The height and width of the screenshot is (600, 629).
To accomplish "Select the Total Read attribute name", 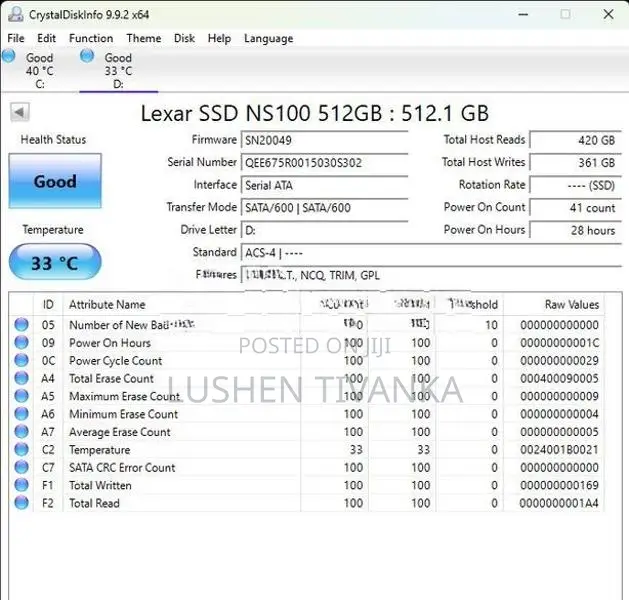I will [94, 503].
